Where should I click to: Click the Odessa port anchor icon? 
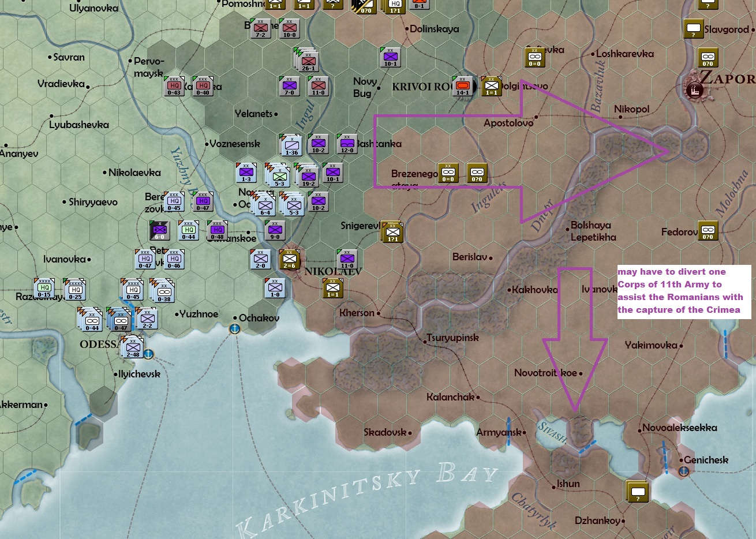click(148, 354)
